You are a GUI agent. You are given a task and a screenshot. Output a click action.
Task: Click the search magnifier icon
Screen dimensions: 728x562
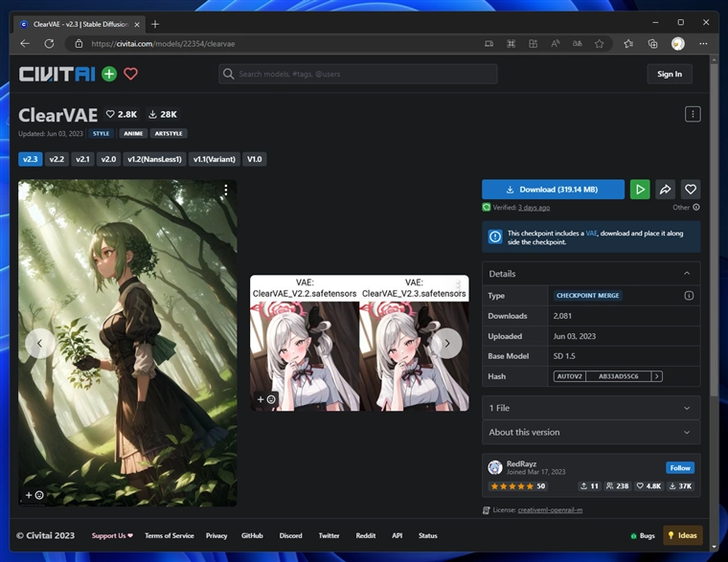(228, 74)
